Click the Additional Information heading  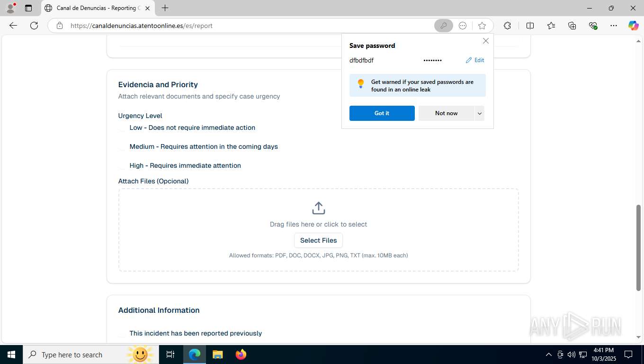[x=159, y=310]
